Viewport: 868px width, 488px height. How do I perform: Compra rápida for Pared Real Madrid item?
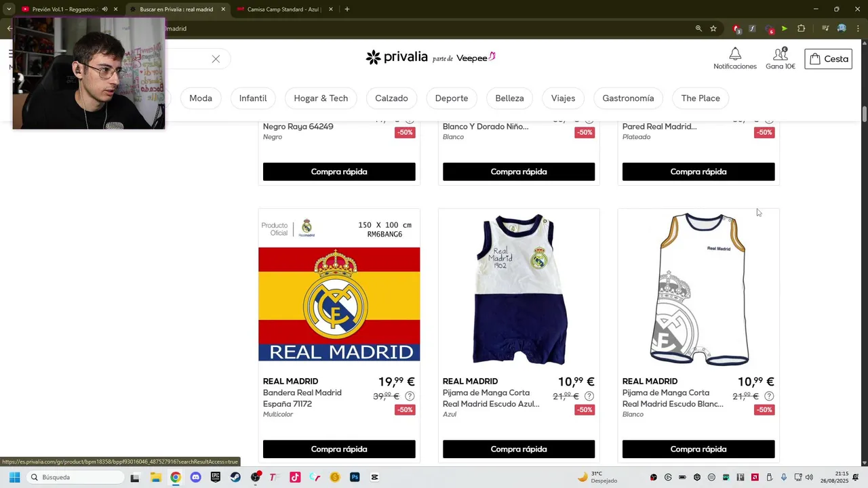click(698, 171)
